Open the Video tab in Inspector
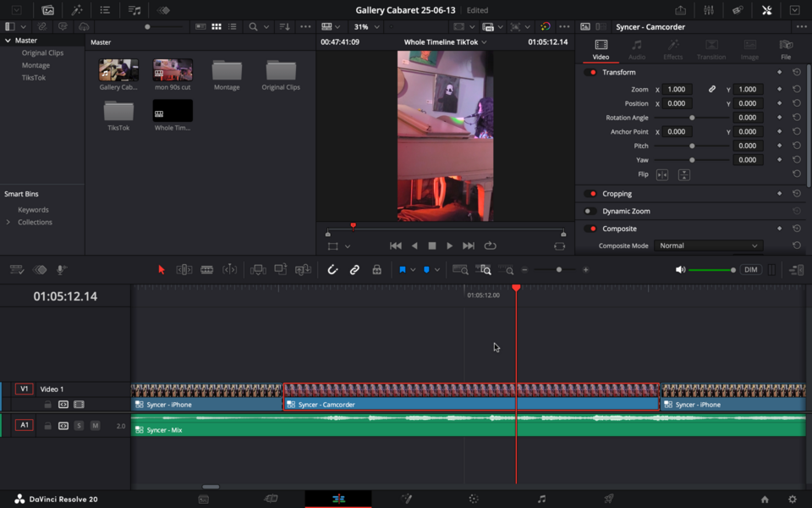Image resolution: width=812 pixels, height=508 pixels. [601, 50]
